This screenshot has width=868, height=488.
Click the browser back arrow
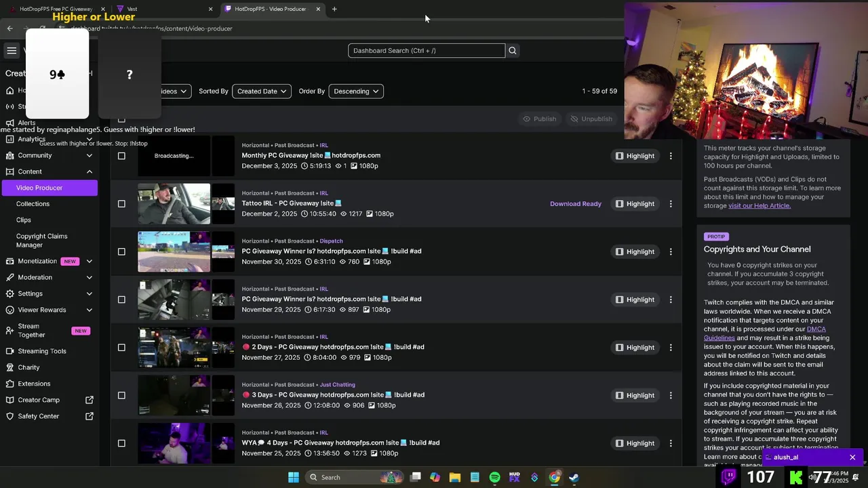(9, 28)
